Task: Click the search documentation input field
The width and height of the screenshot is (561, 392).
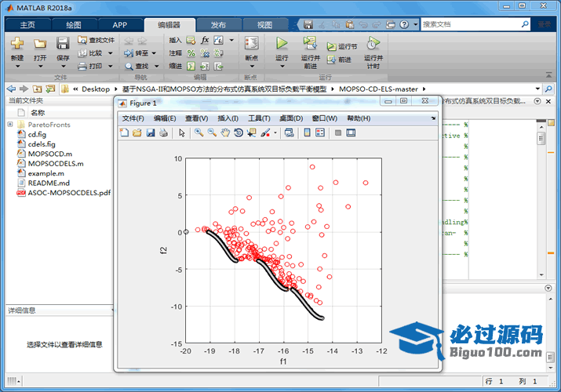Action: point(470,24)
